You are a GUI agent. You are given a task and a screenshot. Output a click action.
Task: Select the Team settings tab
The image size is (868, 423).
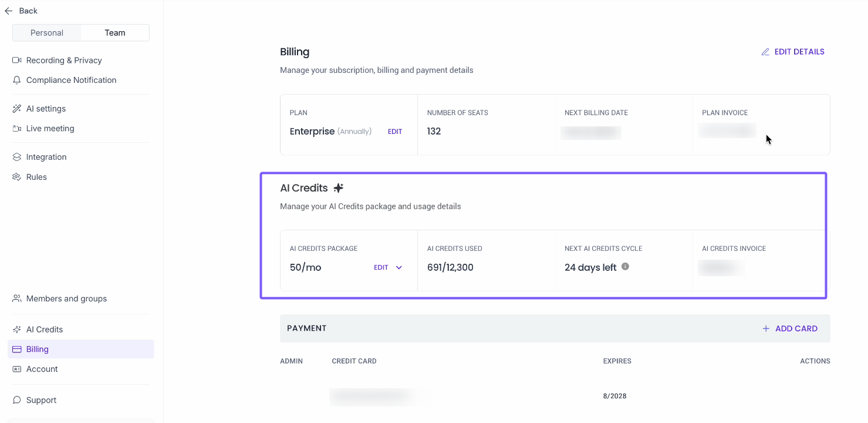point(115,33)
